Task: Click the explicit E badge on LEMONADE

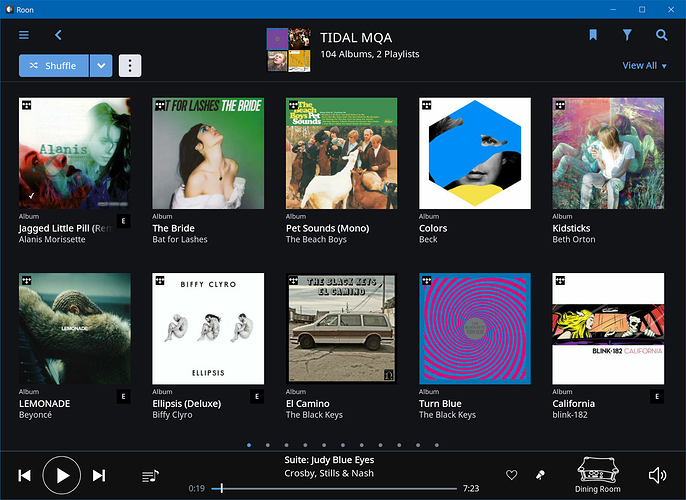Action: 124,397
